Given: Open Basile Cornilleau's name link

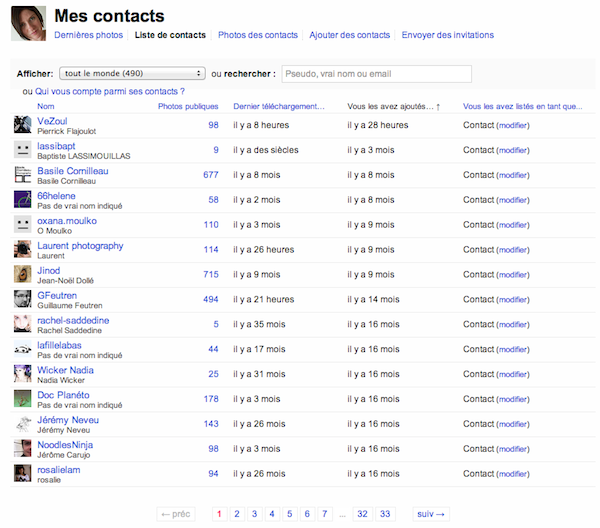Looking at the screenshot, I should [x=73, y=171].
